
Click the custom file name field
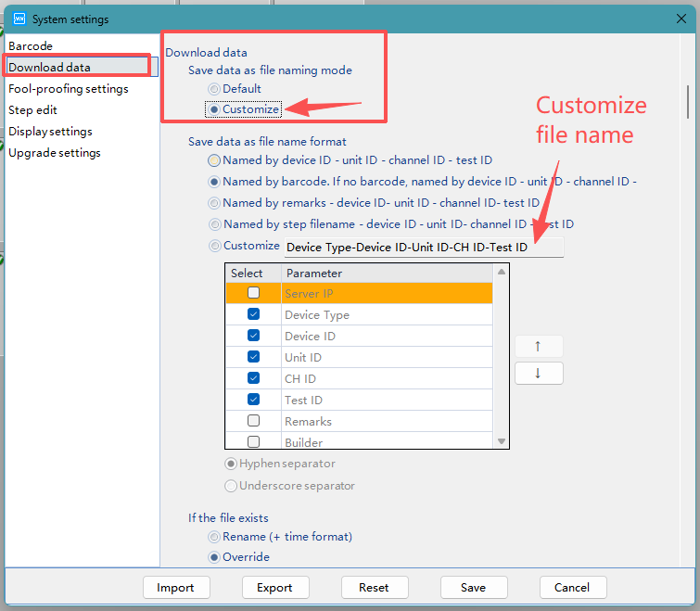[x=424, y=248]
